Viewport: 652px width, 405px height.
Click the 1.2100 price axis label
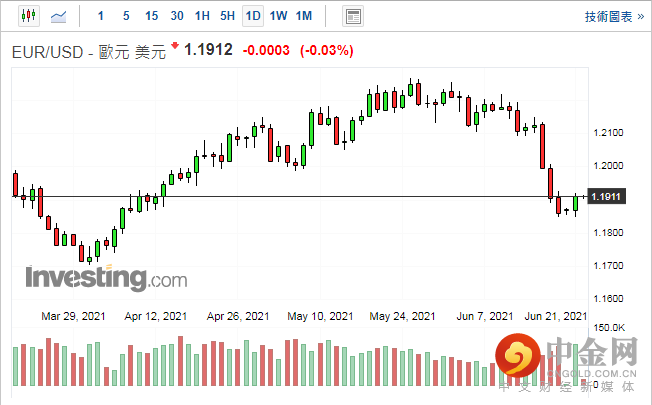coord(608,133)
